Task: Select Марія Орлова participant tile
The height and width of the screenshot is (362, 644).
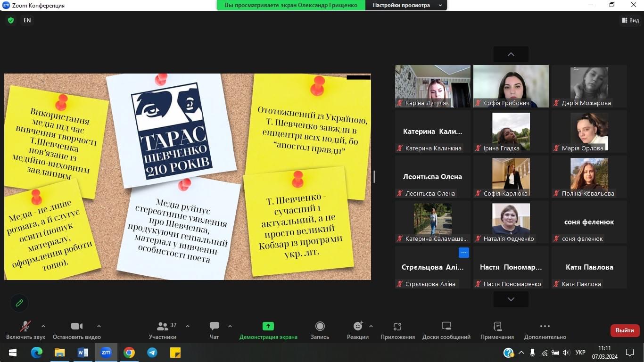Action: (x=589, y=132)
